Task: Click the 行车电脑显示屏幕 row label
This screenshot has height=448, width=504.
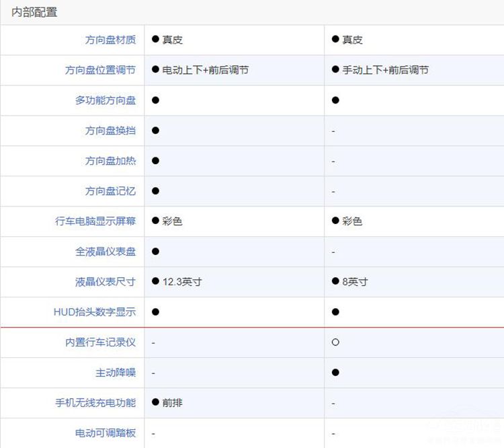Action: point(95,221)
